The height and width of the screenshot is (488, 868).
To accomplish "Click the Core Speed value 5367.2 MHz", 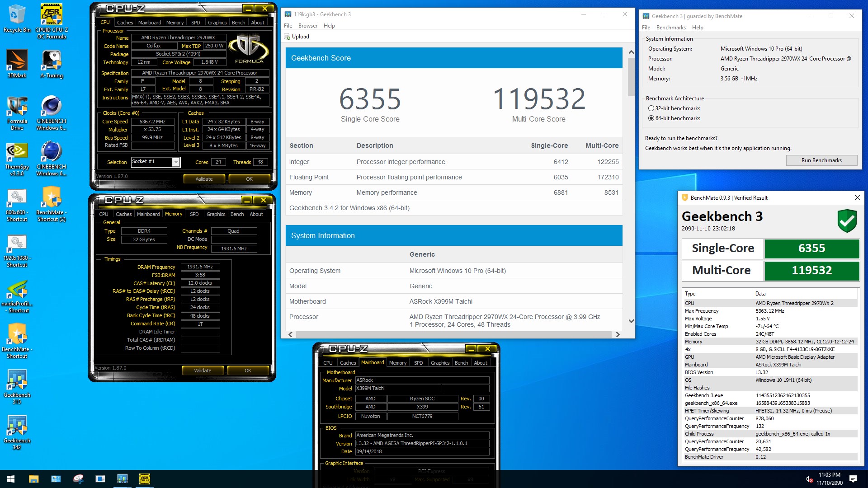I will click(x=152, y=122).
